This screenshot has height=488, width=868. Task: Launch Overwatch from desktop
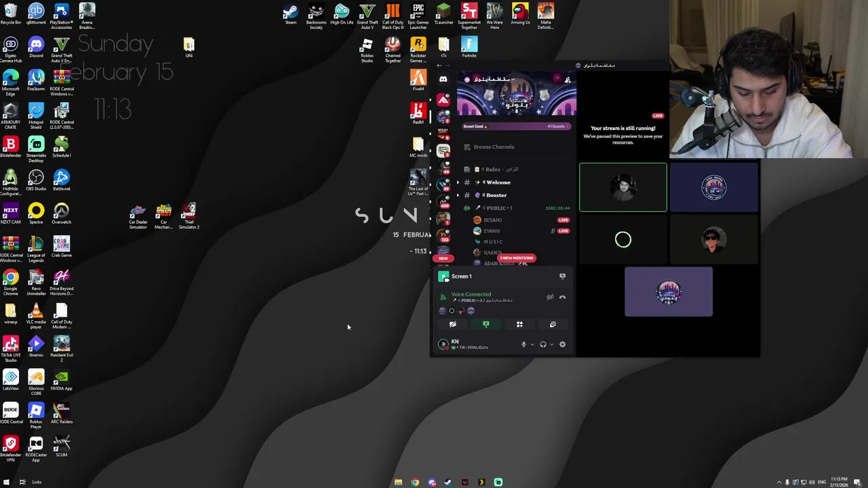click(x=62, y=213)
